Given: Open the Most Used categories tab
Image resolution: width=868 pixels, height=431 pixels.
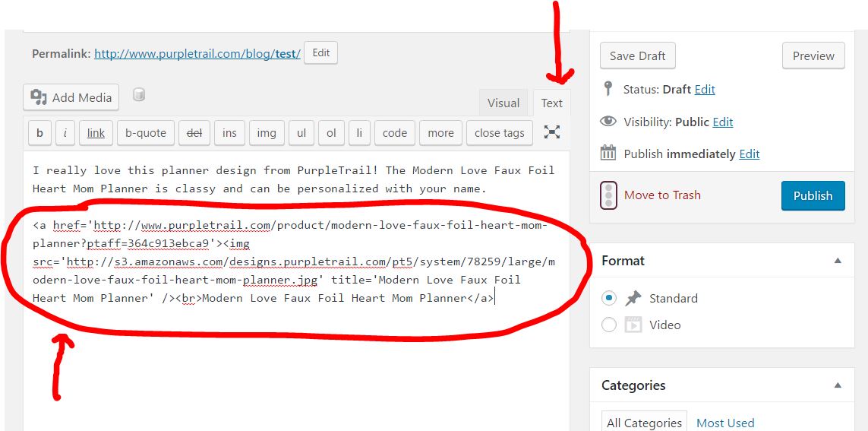Looking at the screenshot, I should coord(725,423).
